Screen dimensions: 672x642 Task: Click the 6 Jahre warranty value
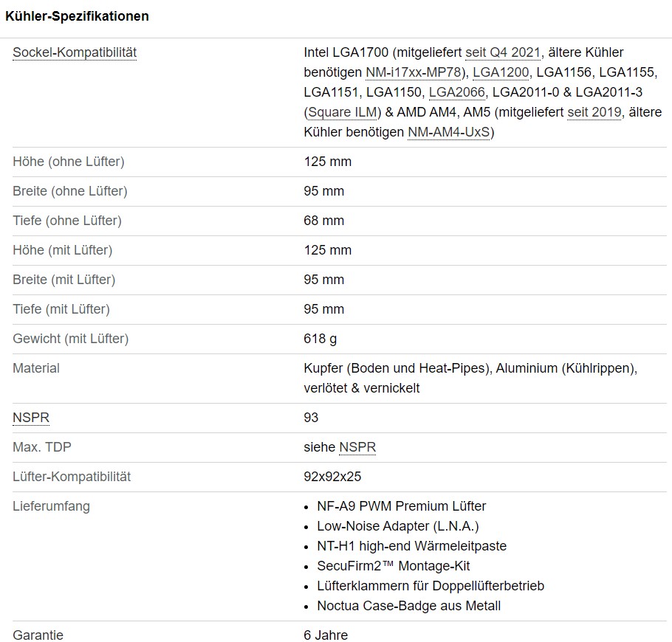click(x=326, y=635)
